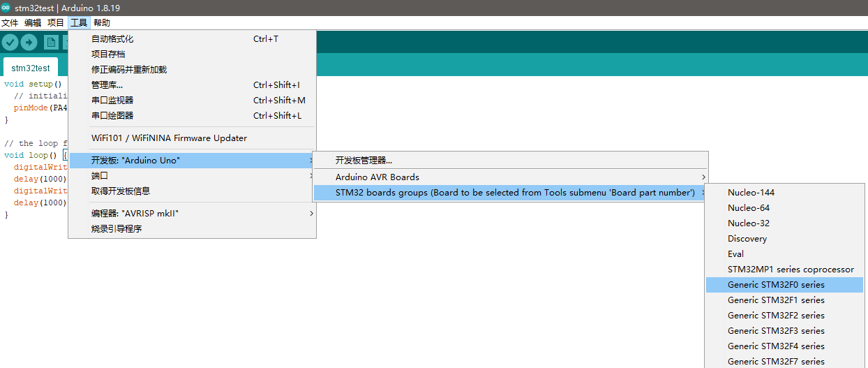Select the Nucleo-64 board group
This screenshot has width=868, height=368.
tap(785, 208)
